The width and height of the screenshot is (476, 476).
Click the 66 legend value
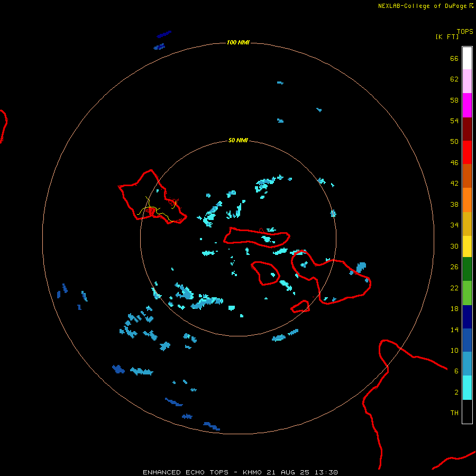tap(454, 58)
